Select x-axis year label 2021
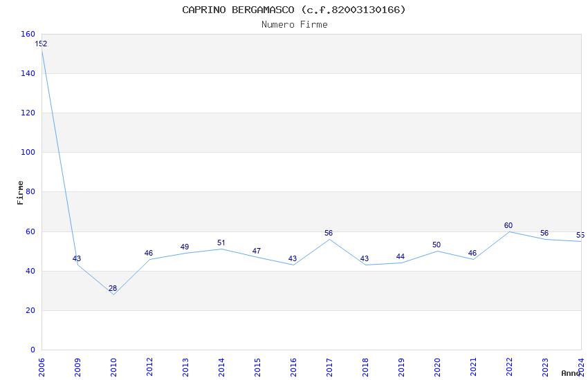Screen dimensions: 588x380 (x=474, y=368)
